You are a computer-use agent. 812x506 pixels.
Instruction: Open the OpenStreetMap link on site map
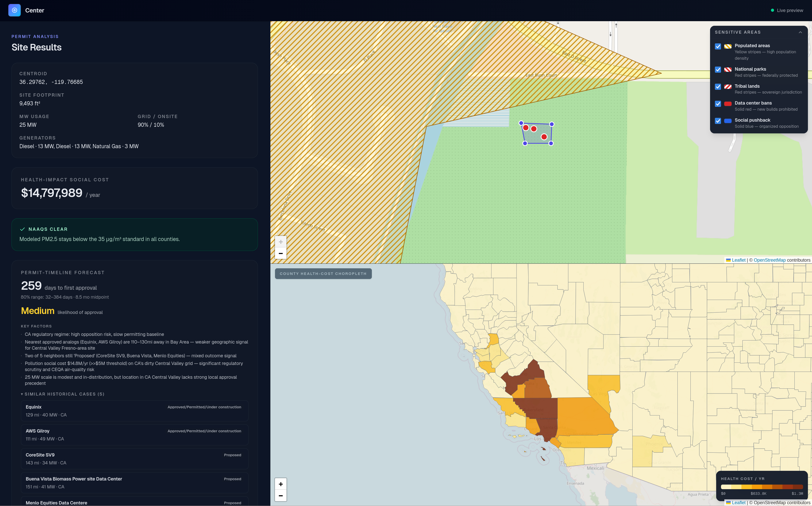(769, 260)
